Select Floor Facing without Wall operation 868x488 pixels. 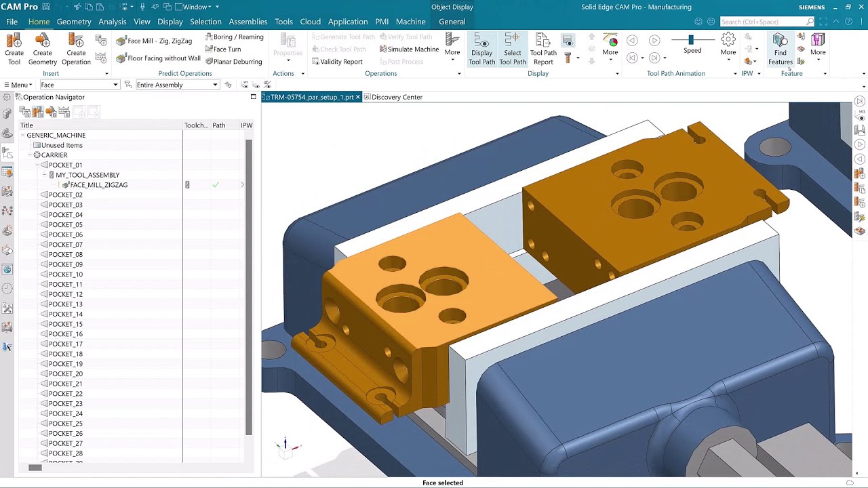coord(158,58)
